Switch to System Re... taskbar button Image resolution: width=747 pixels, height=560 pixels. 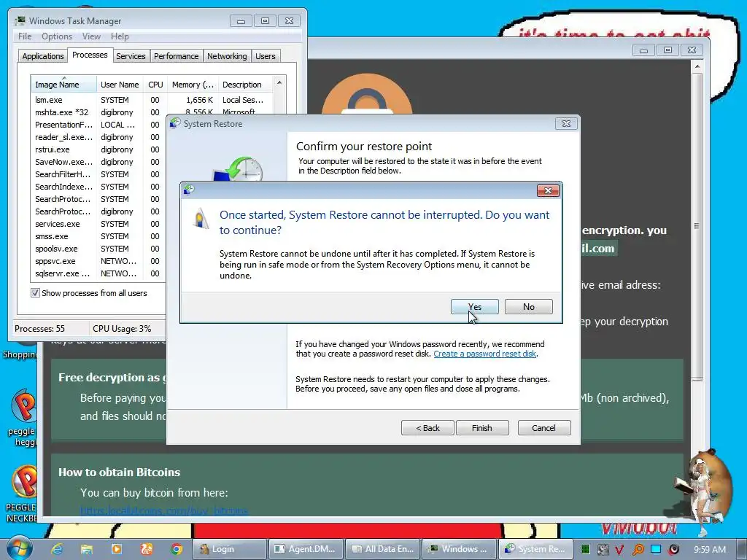coord(536,549)
